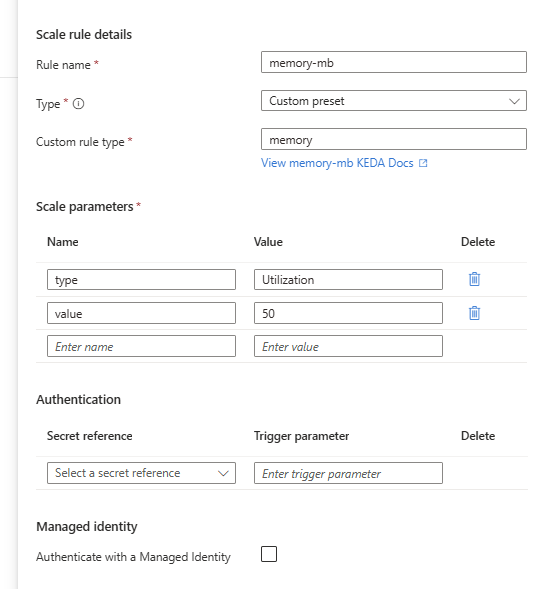Click the Delete column header in Authentication
Screen dimensions: 535x589
point(478,436)
